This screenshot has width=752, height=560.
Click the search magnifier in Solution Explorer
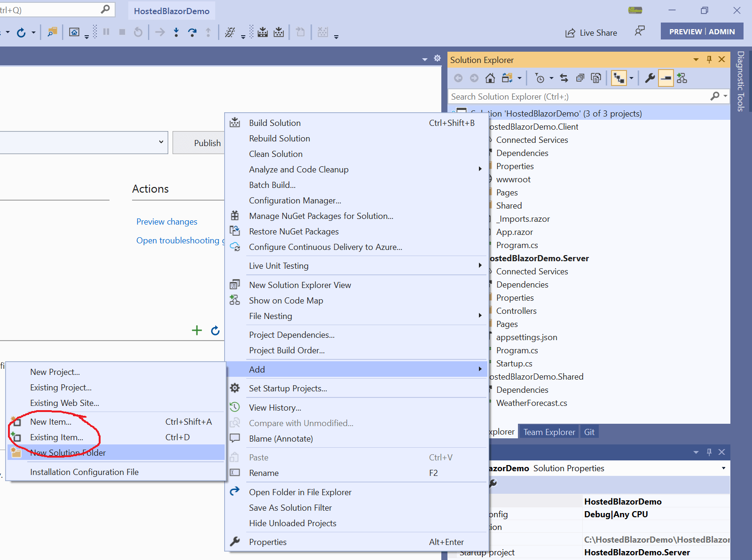click(715, 96)
